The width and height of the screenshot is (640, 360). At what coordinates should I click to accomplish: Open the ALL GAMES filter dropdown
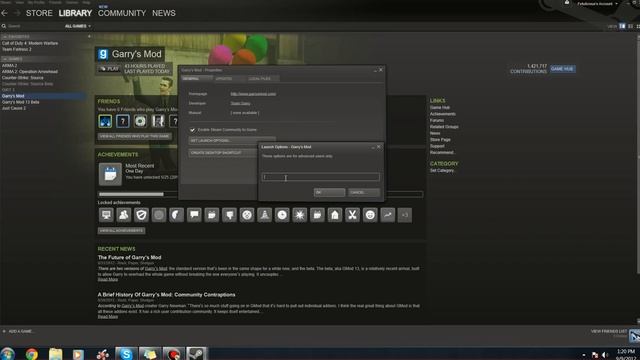pyautogui.click(x=78, y=26)
